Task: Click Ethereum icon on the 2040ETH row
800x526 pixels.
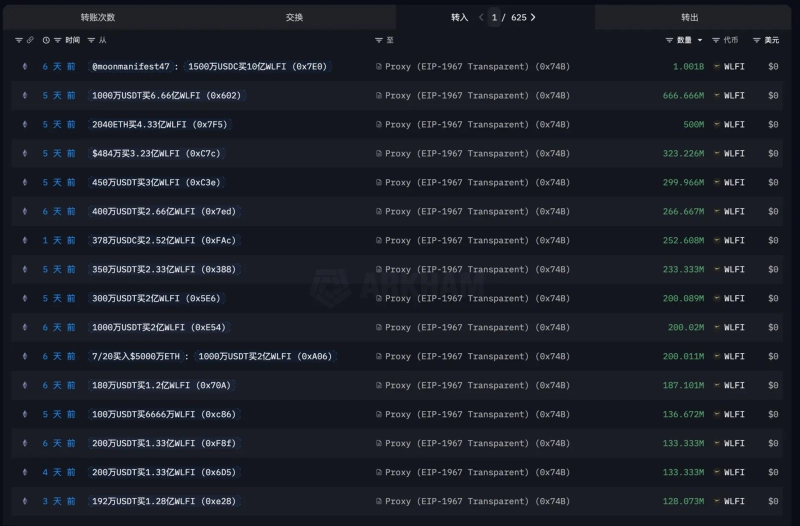Action: coord(25,125)
